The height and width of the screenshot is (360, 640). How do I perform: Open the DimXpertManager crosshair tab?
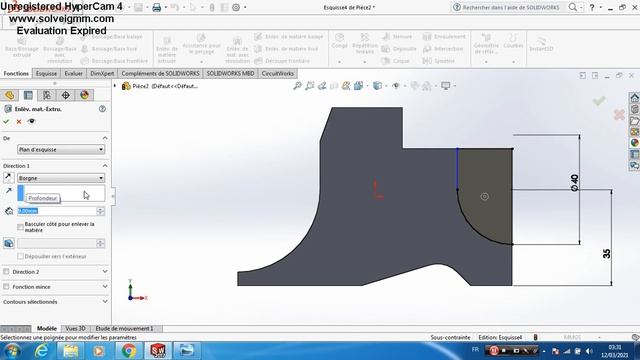pos(66,95)
